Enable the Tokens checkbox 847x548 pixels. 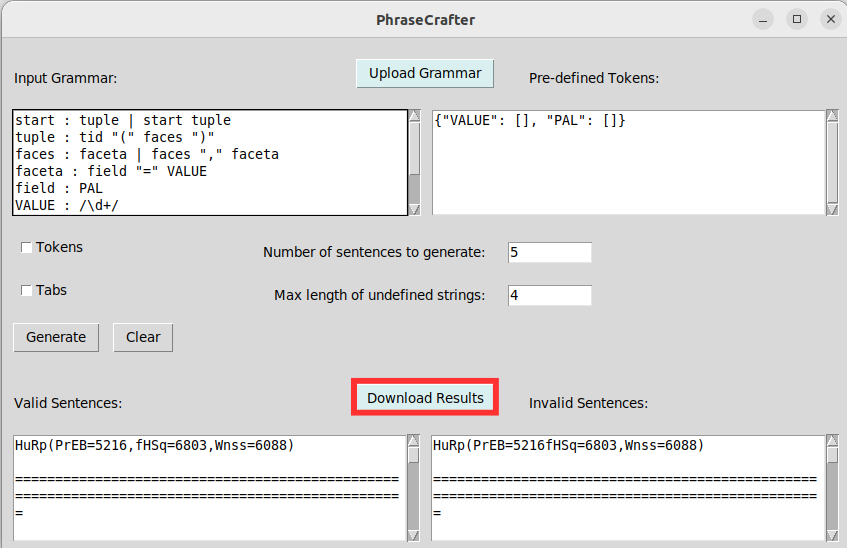[27, 248]
